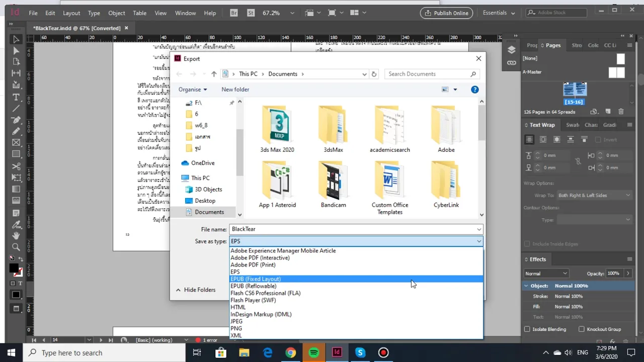Click the Help icon in Export dialog
Screen dimensions: 644x362
point(474,89)
